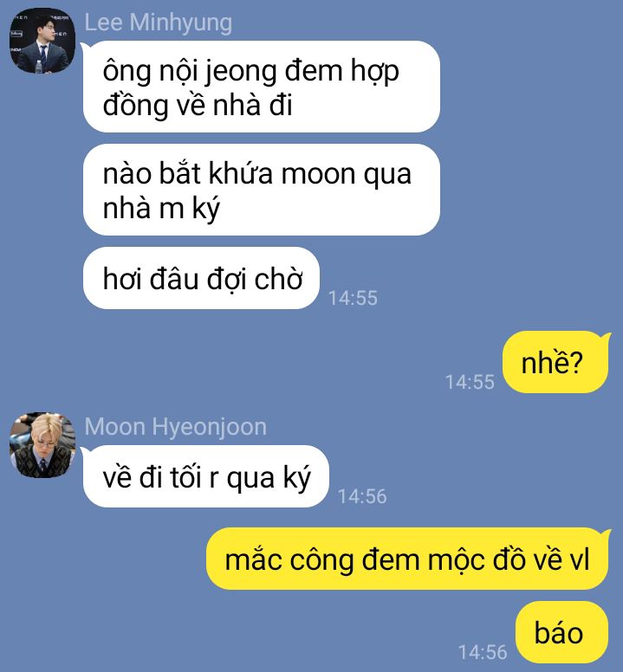Click the 14:56 timestamp beside 'báo'

pyautogui.click(x=483, y=652)
